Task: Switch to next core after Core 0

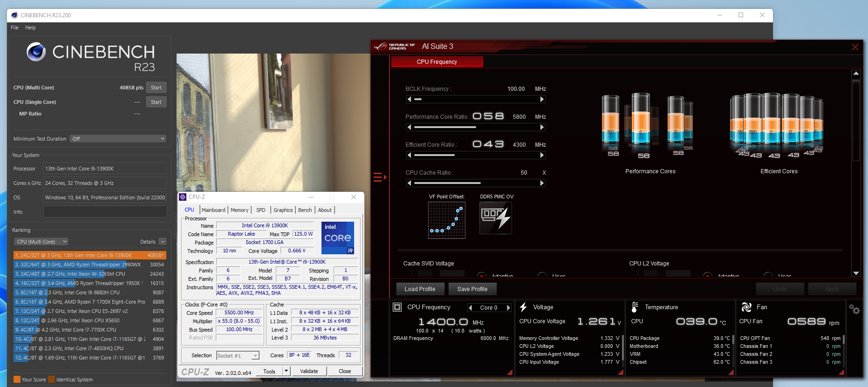Action: click(x=508, y=308)
